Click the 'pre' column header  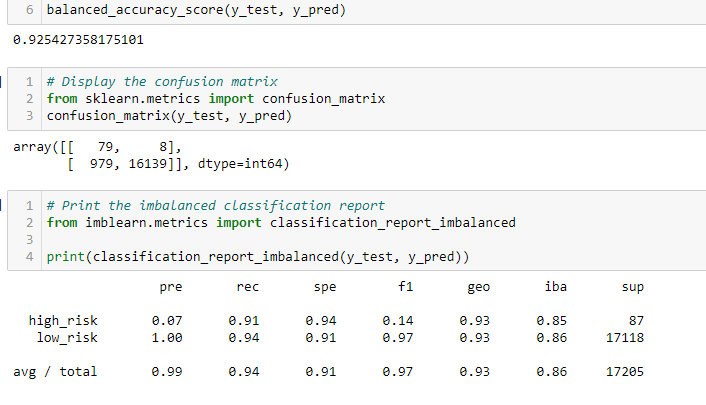171,287
